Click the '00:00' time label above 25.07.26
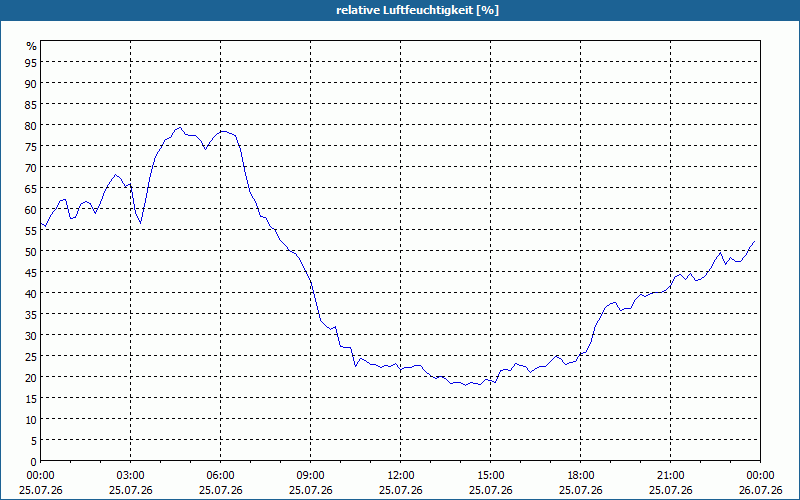This screenshot has height=500, width=800. click(x=40, y=476)
